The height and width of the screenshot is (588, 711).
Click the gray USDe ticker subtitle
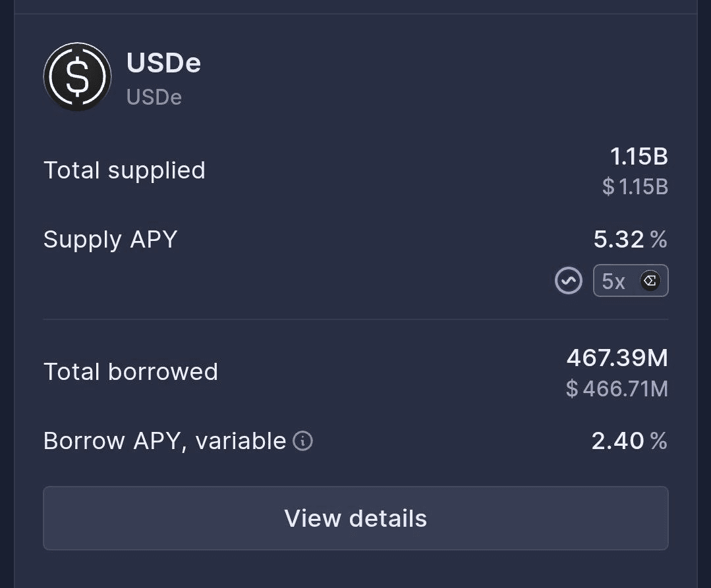(x=154, y=97)
